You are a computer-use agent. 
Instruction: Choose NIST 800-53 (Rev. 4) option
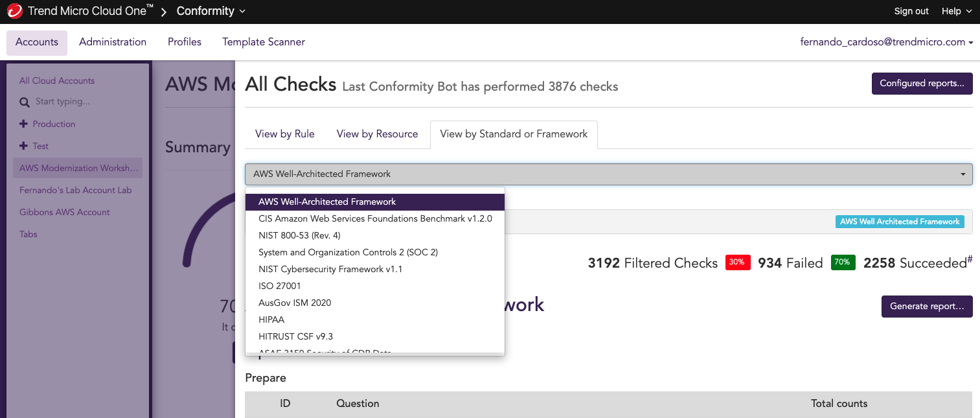374,235
